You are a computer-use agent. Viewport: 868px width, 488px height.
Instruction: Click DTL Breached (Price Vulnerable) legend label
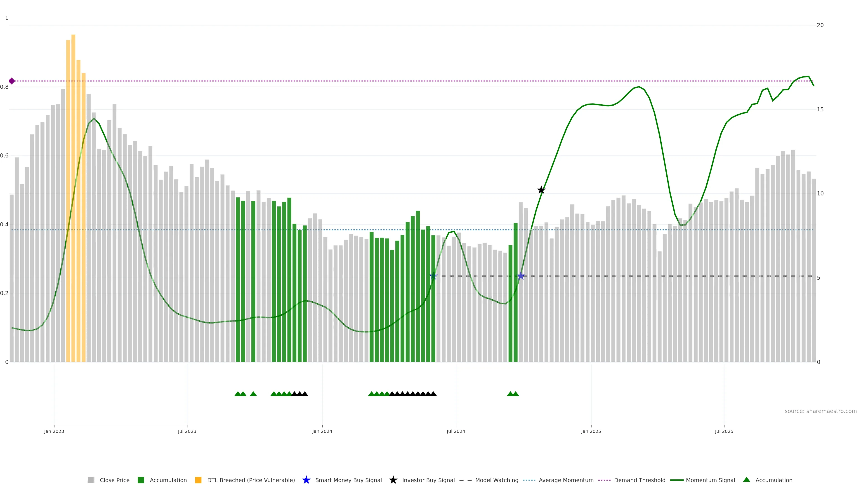(x=251, y=480)
